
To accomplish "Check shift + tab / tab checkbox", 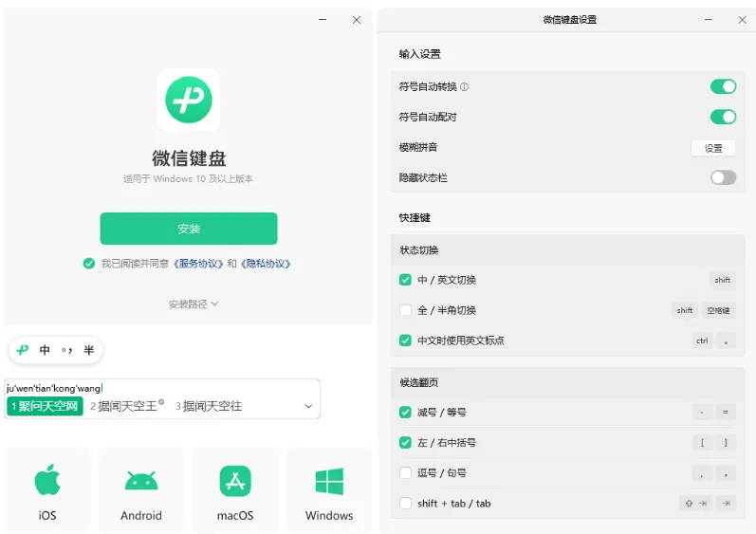I will point(405,503).
